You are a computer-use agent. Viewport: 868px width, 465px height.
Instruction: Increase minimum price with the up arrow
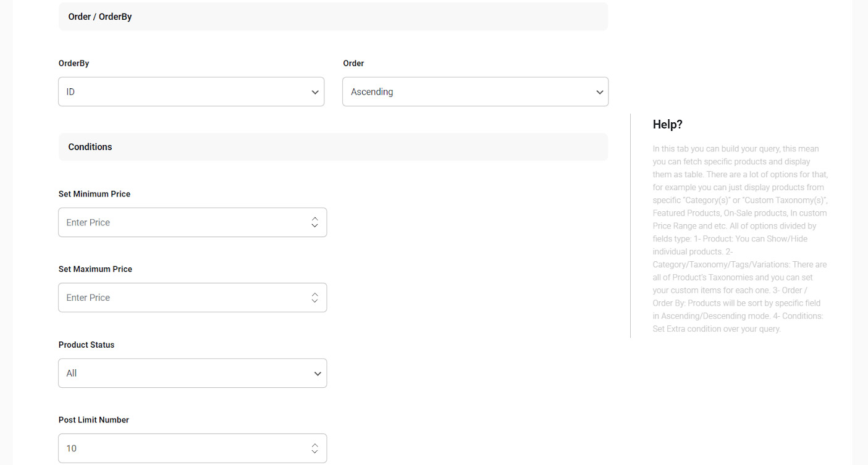[314, 219]
